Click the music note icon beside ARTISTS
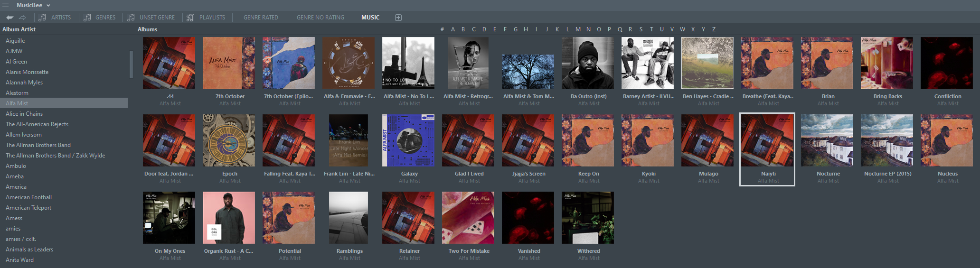The width and height of the screenshot is (980, 268). [42, 18]
